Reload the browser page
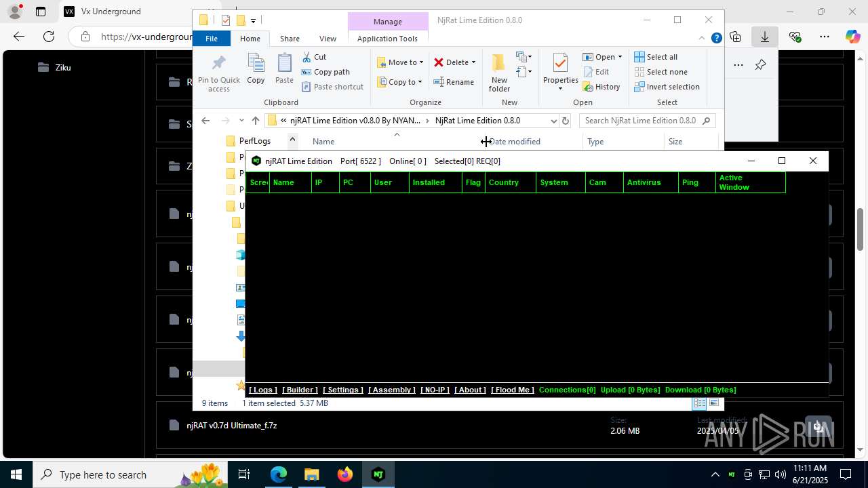This screenshot has width=868, height=488. tap(48, 37)
